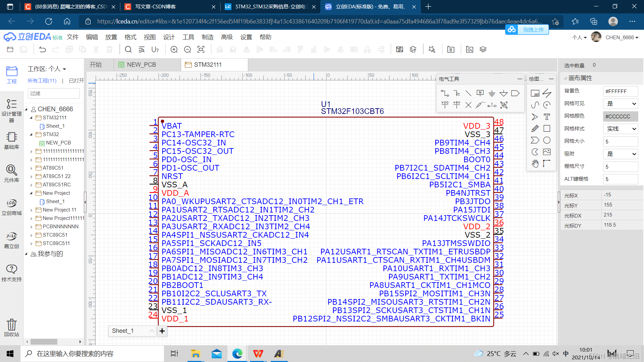Select the No Connect flag tool
Image resolution: width=644 pixels, height=362 pixels.
[468, 105]
